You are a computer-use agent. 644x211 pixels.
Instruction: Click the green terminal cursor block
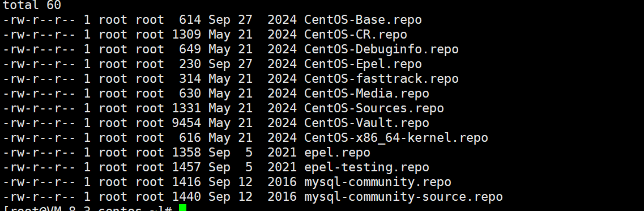click(182, 208)
